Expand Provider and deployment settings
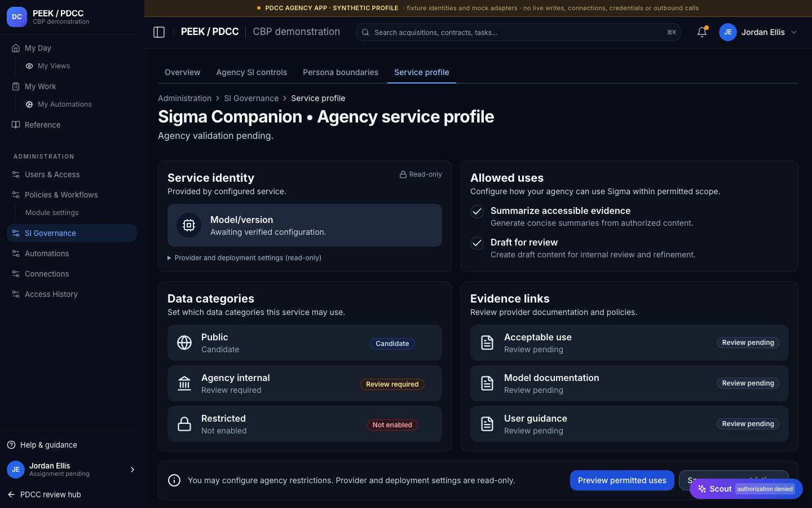The height and width of the screenshot is (508, 812). click(244, 258)
